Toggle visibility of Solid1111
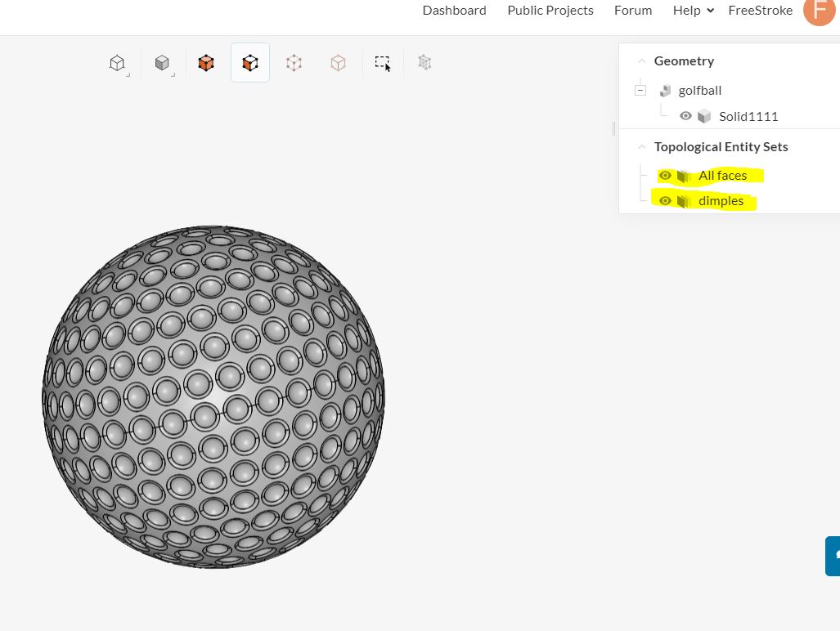 tap(685, 115)
